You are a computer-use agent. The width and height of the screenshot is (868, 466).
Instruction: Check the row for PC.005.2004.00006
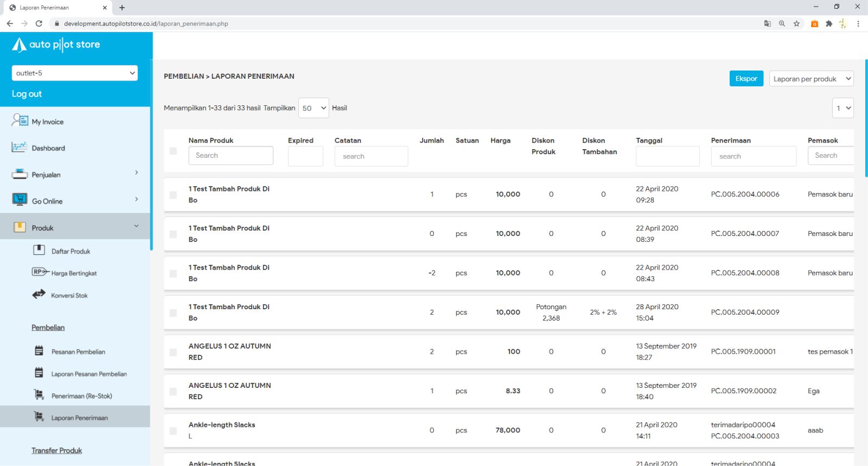point(173,195)
